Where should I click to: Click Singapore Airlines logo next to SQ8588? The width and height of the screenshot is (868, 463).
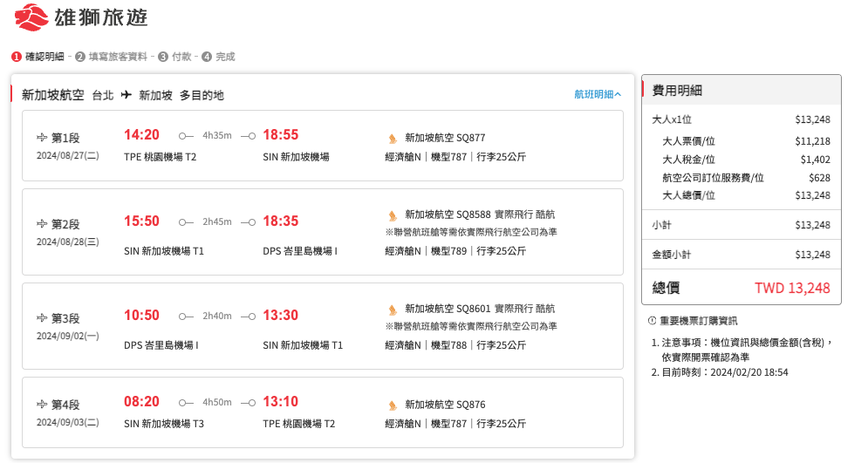point(393,214)
